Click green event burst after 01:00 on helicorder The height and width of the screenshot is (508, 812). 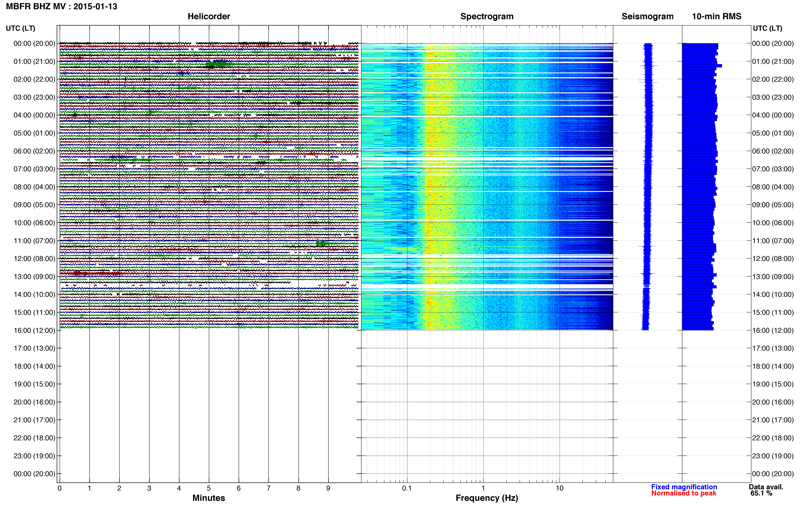tap(219, 64)
